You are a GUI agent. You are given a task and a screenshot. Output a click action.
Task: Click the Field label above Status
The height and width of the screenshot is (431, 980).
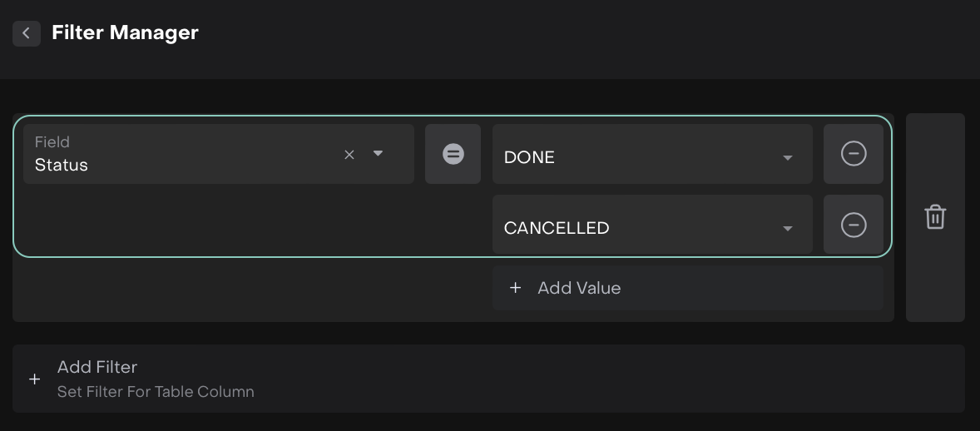click(x=52, y=142)
